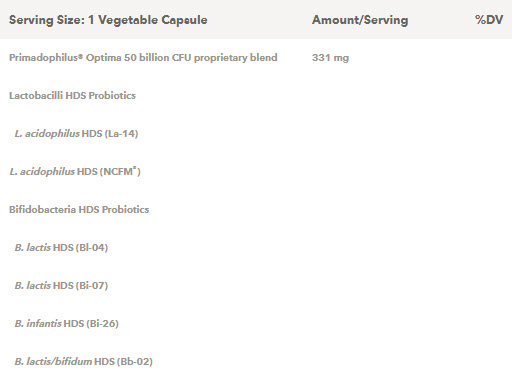Viewport: 512px width, 375px height.
Task: Click the 331 mg amount value
Action: (x=330, y=58)
